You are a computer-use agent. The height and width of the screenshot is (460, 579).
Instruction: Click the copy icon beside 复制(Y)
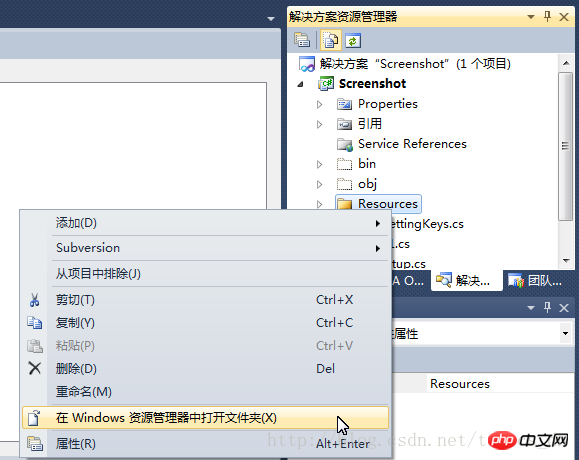click(x=34, y=323)
